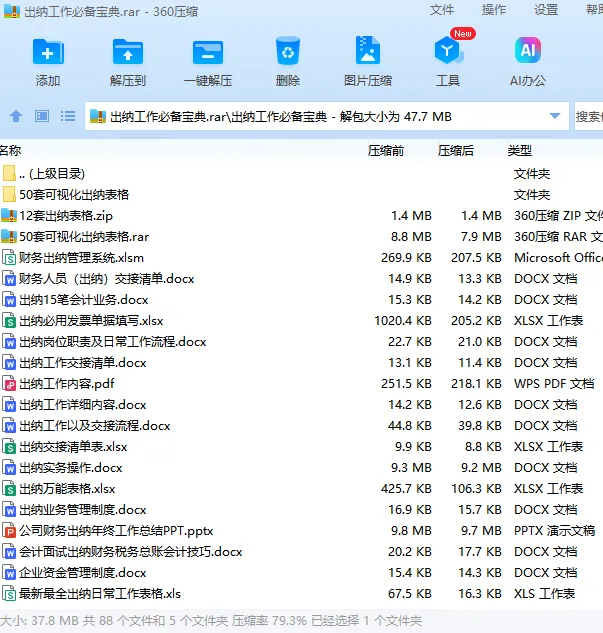Viewport: 603px width, 633px height.
Task: Go up one level with the arrow icon
Action: click(16, 116)
